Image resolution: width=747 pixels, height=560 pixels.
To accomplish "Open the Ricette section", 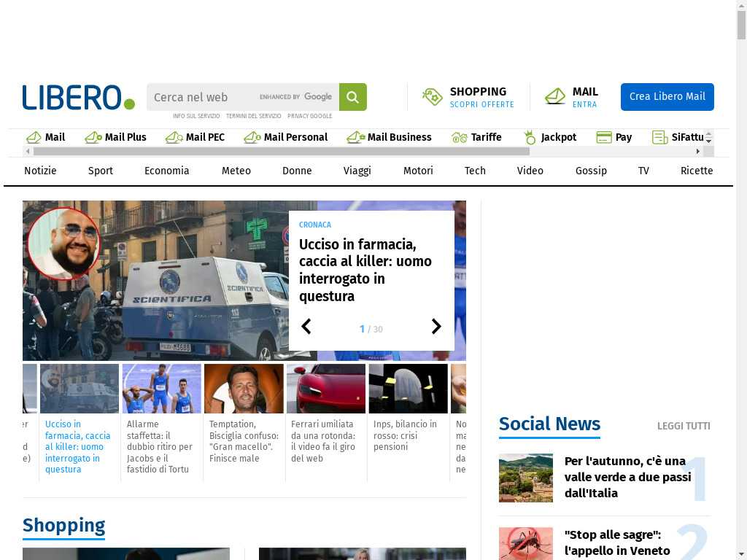I will tap(697, 171).
